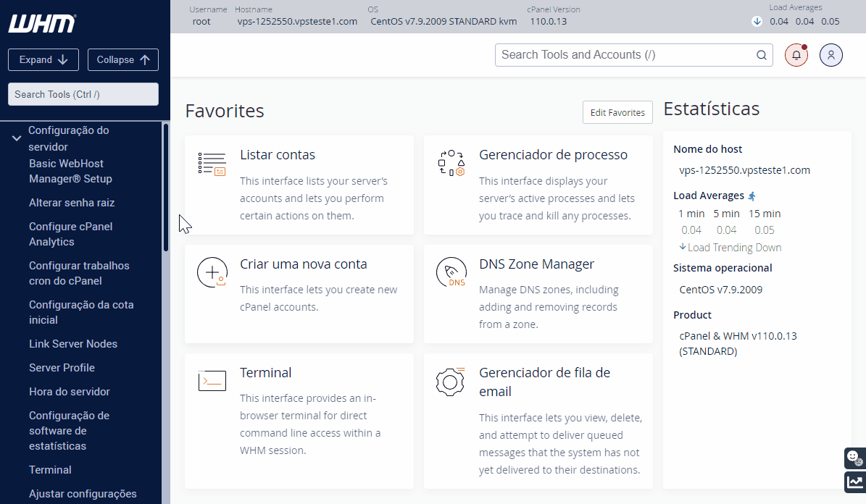Open Configurar trabalhos cron do cPanel
Image resolution: width=866 pixels, height=504 pixels.
pos(79,273)
